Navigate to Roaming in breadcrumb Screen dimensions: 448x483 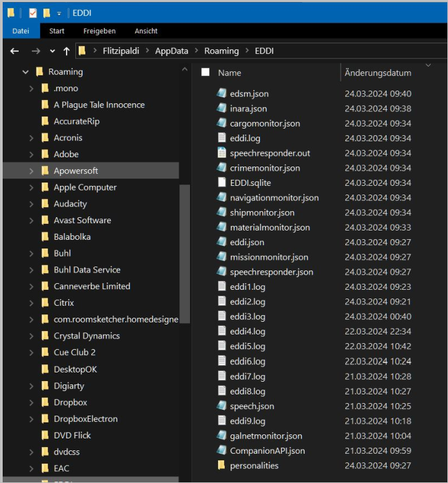[221, 51]
